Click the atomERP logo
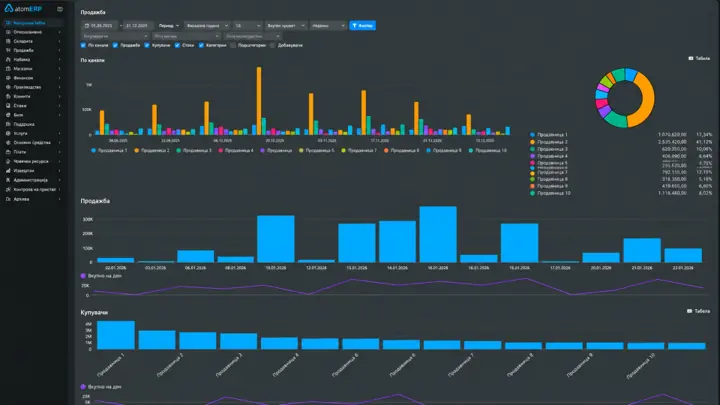The image size is (720, 405). click(22, 9)
